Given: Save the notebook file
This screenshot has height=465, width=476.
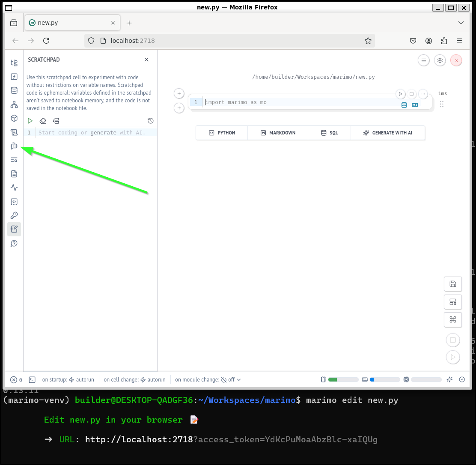Looking at the screenshot, I should (452, 284).
